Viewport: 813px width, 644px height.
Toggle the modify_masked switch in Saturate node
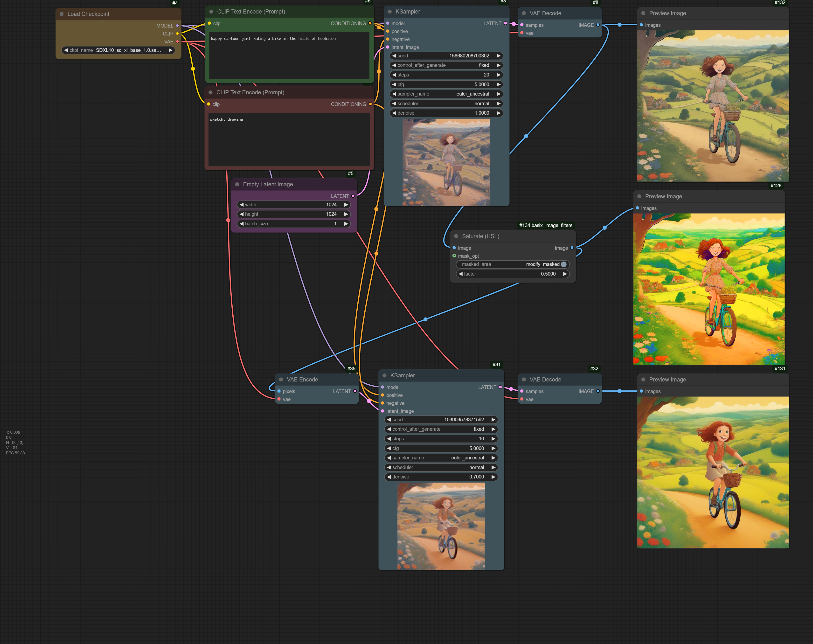(563, 264)
